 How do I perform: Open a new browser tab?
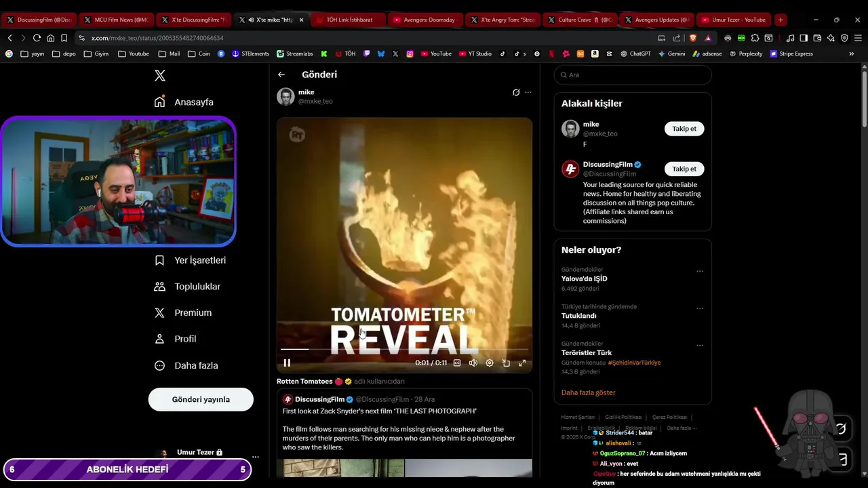click(781, 20)
